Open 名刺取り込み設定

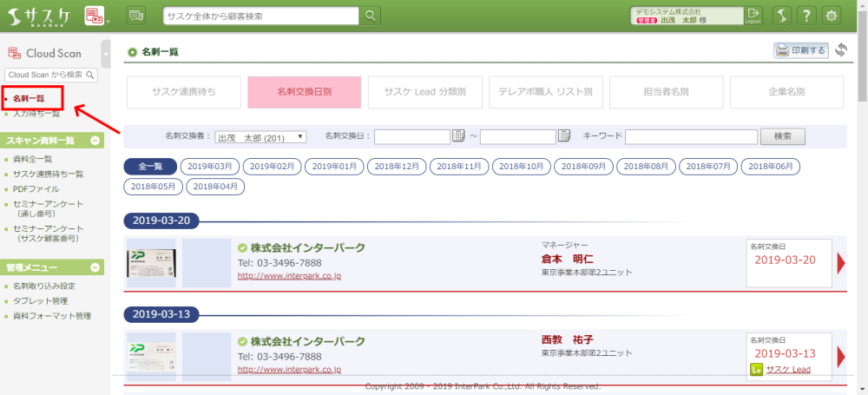click(44, 286)
